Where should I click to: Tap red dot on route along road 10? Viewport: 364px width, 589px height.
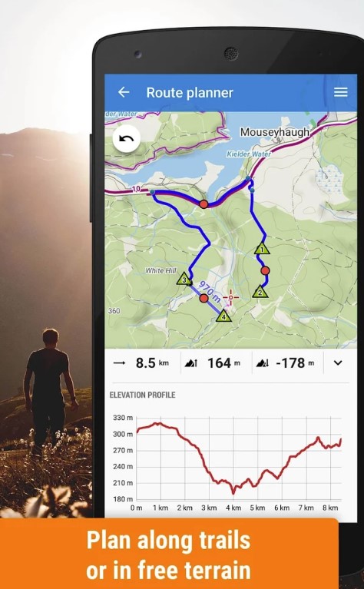pyautogui.click(x=204, y=204)
